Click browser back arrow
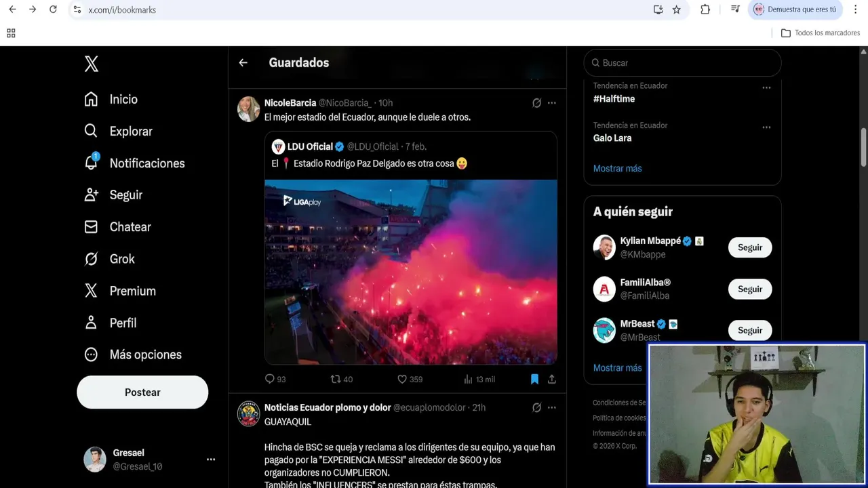The width and height of the screenshot is (868, 488). 12,9
